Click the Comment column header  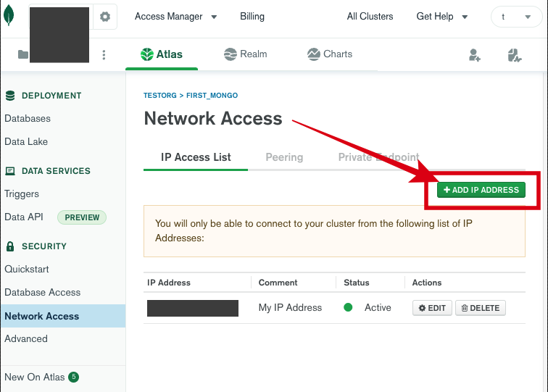(278, 283)
